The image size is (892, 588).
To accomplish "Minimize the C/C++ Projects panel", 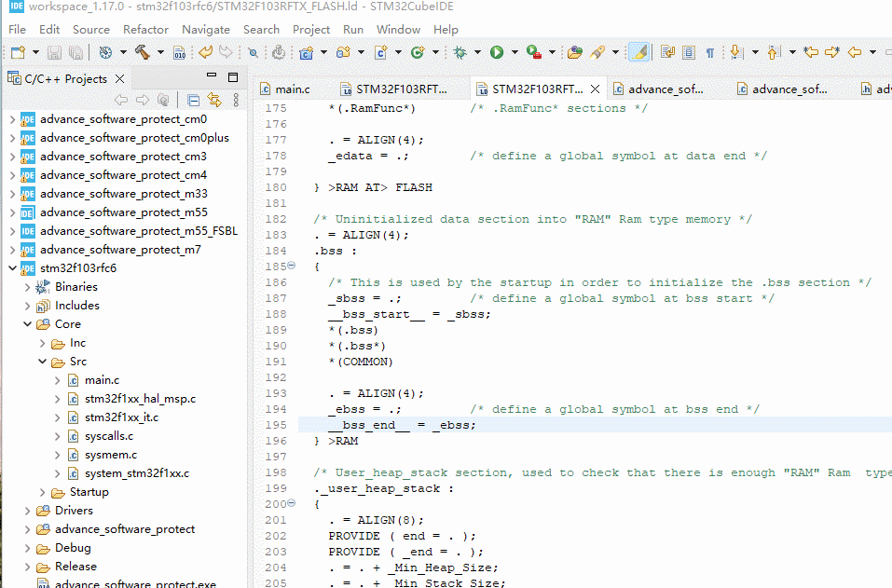I will click(212, 75).
